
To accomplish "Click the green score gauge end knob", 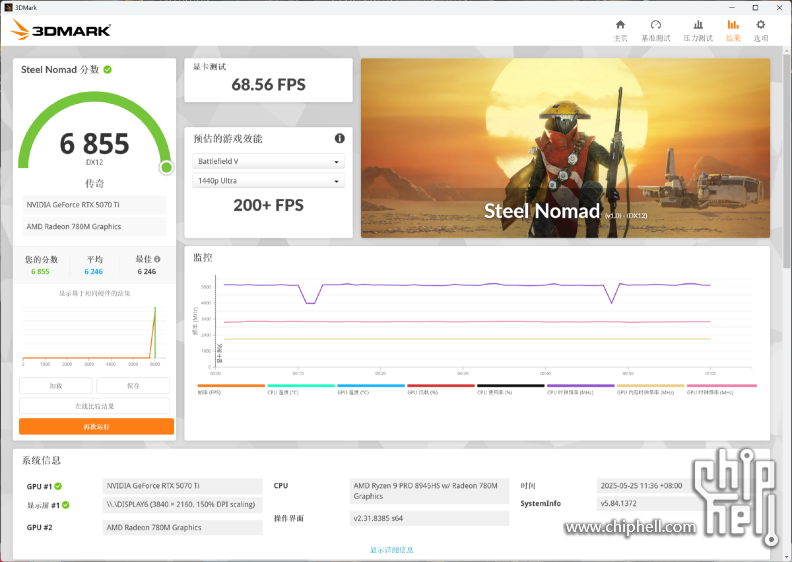I will pyautogui.click(x=166, y=168).
